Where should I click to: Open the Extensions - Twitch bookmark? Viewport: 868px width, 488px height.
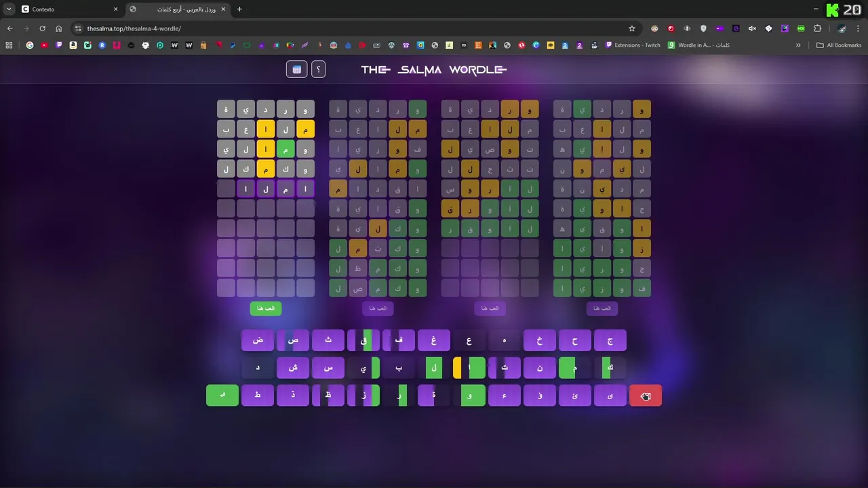coord(633,45)
